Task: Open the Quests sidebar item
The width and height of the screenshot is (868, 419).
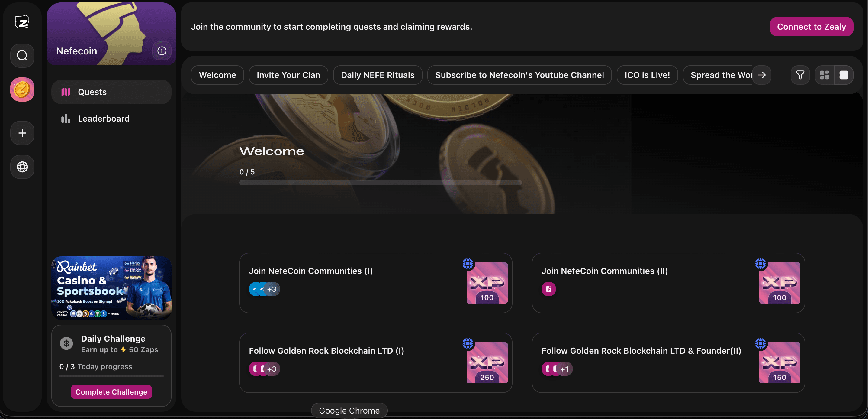Action: coord(111,92)
